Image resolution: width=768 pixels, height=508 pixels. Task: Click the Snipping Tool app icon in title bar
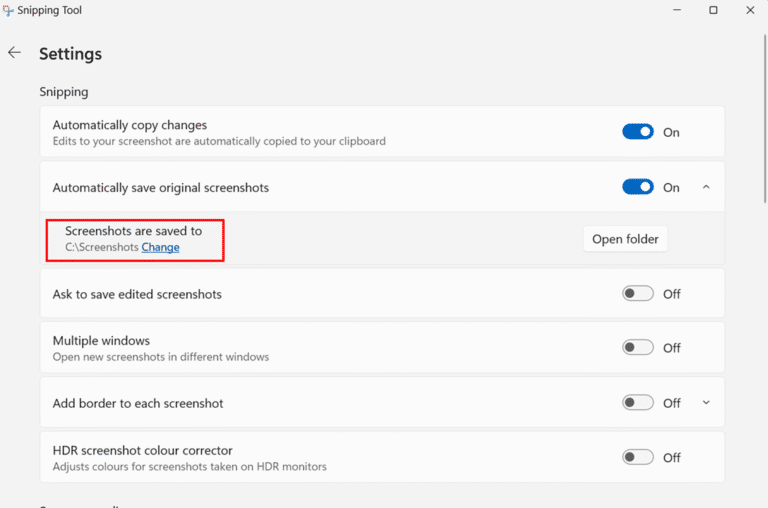pos(8,10)
